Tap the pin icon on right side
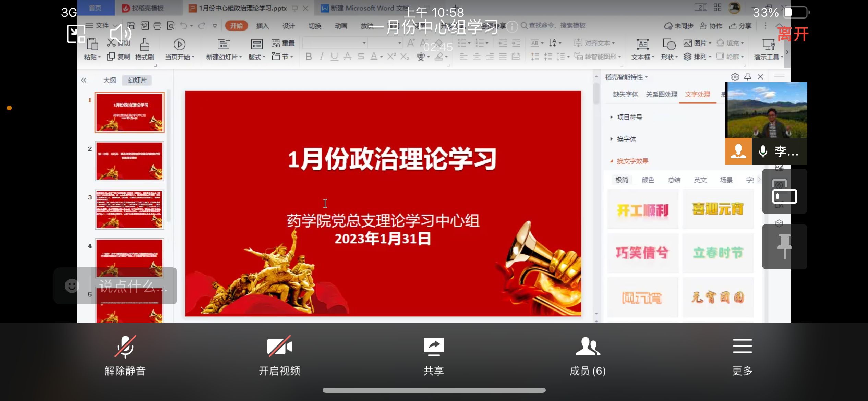 coord(784,246)
